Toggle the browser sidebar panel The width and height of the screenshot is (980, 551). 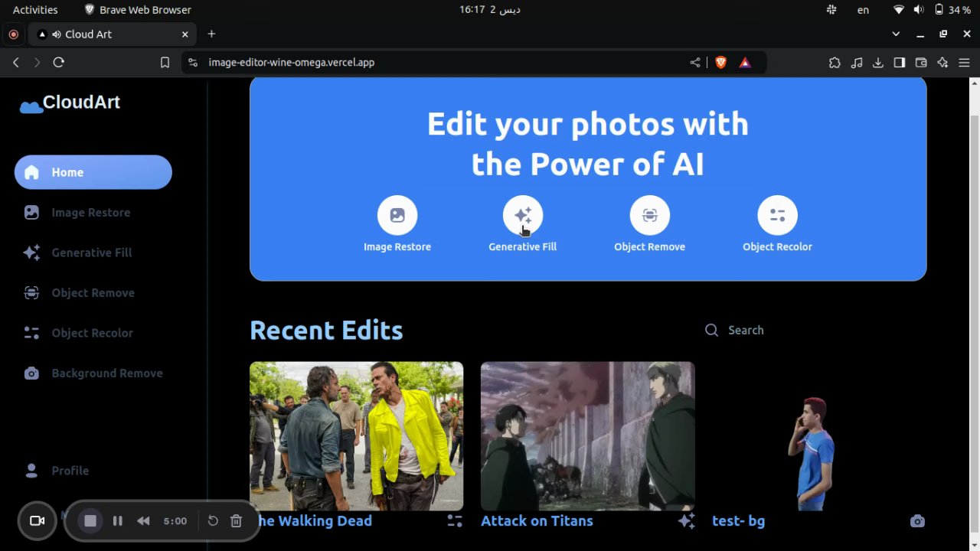(x=900, y=62)
